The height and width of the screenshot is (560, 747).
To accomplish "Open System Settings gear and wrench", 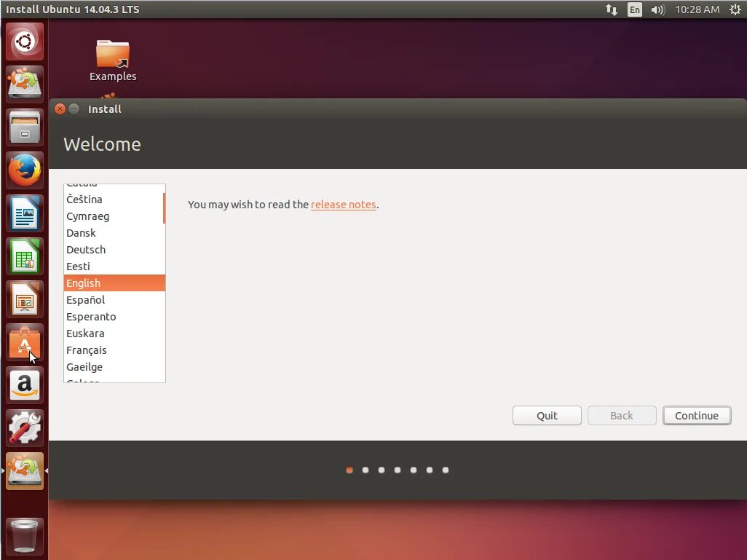I will pyautogui.click(x=25, y=428).
